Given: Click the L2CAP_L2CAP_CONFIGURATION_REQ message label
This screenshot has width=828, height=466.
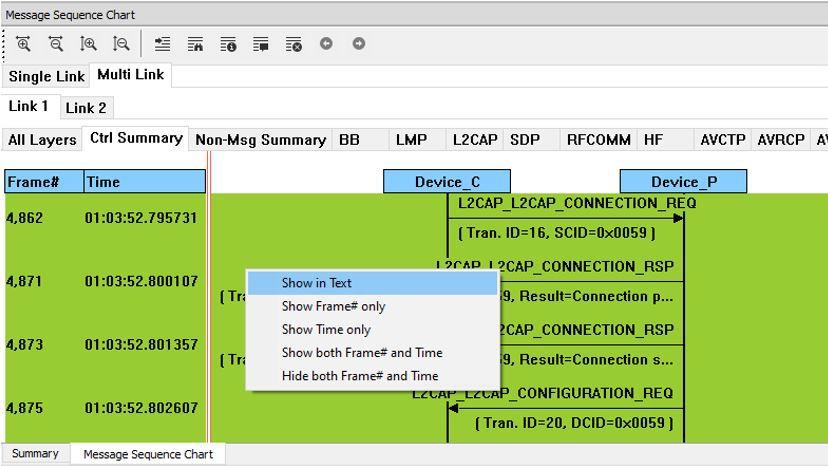Looking at the screenshot, I should coord(543,393).
